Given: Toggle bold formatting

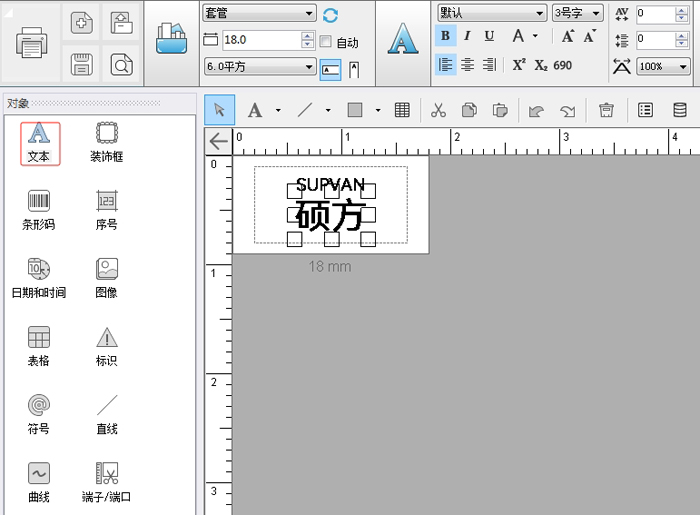Looking at the screenshot, I should [445, 36].
